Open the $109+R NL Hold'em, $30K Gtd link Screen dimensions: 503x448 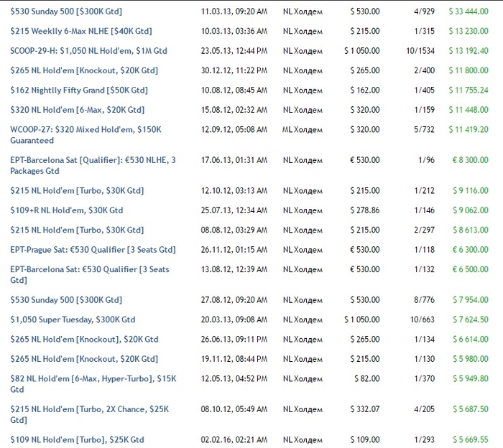[66, 210]
